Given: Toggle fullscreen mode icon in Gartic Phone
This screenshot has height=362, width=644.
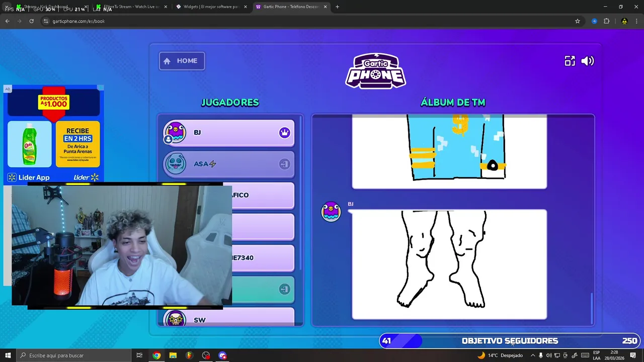Looking at the screenshot, I should tap(570, 61).
